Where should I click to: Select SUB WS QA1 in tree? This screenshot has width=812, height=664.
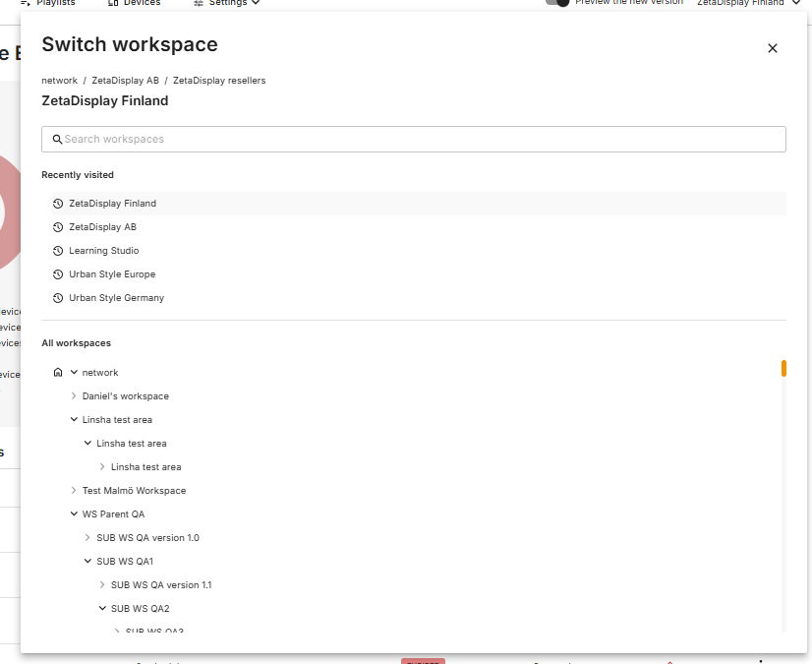125,562
